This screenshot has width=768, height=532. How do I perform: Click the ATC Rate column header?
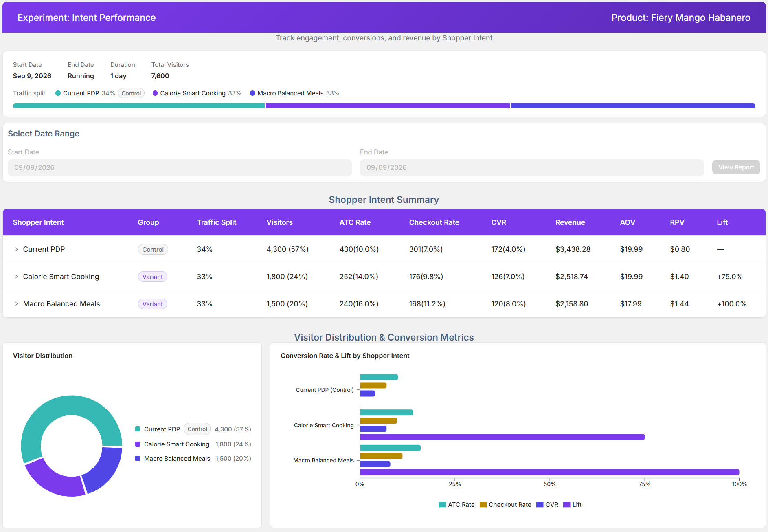pos(355,222)
